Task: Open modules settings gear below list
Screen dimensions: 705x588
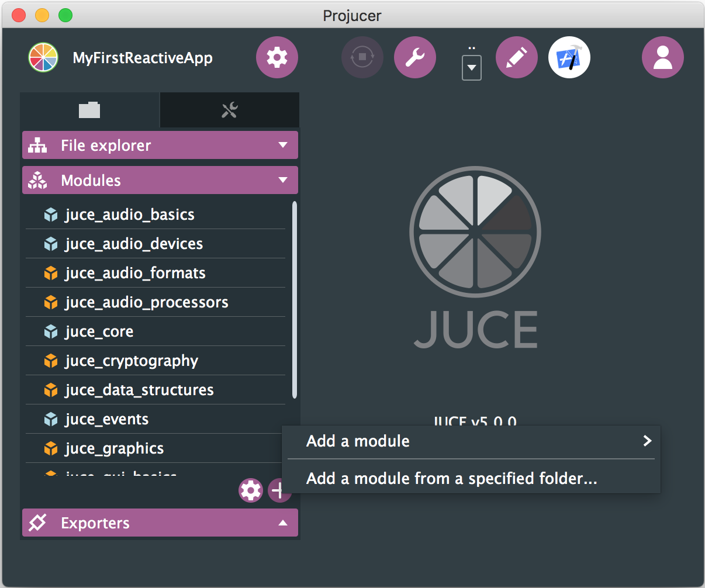Action: 251,490
